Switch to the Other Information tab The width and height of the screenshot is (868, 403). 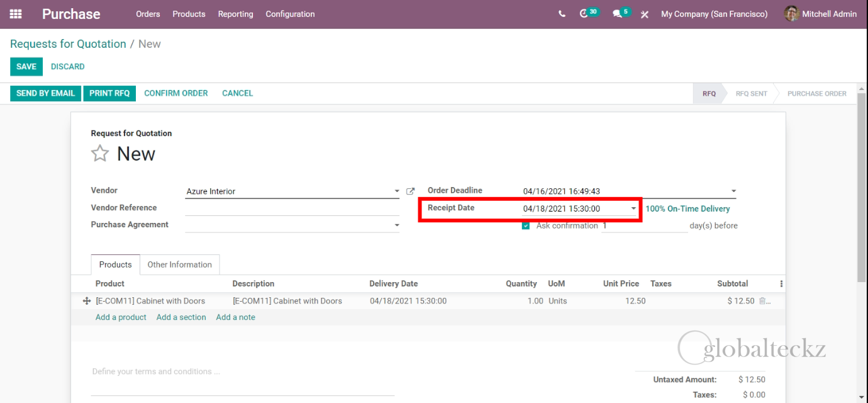[179, 264]
